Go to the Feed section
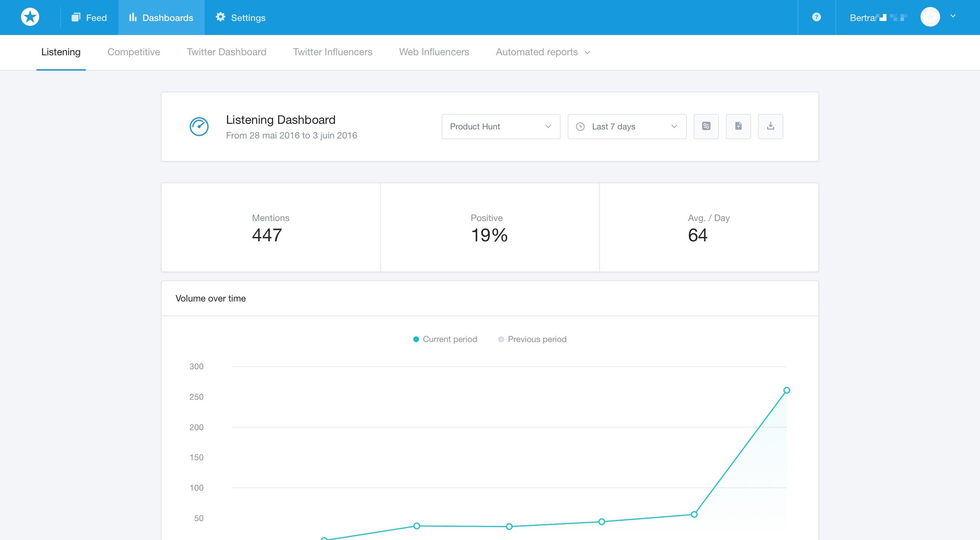 tap(89, 18)
